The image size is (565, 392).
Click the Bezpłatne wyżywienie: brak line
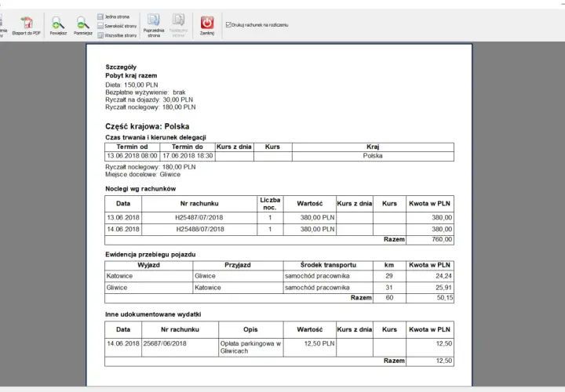[145, 93]
